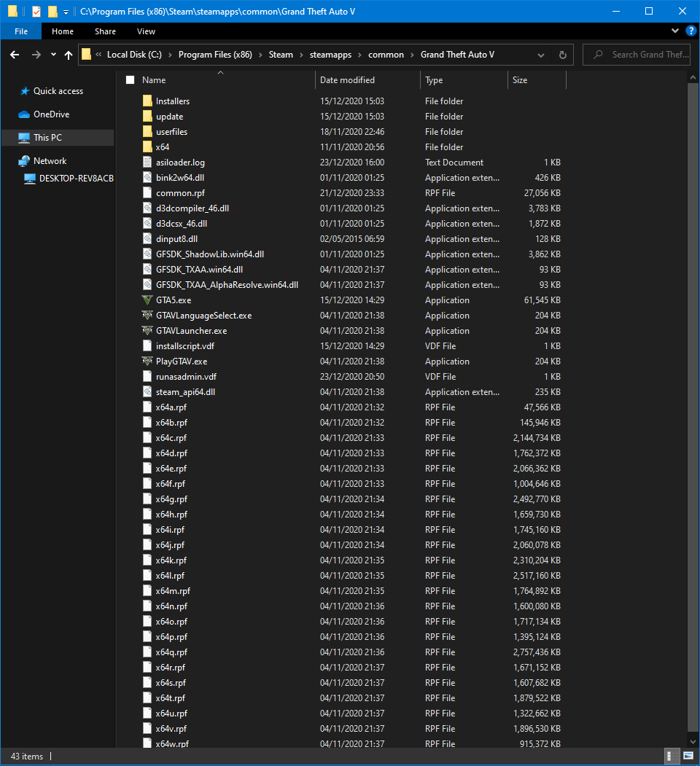This screenshot has height=766, width=700.
Task: Click the GTAVLauncher.exe icon
Action: [147, 331]
